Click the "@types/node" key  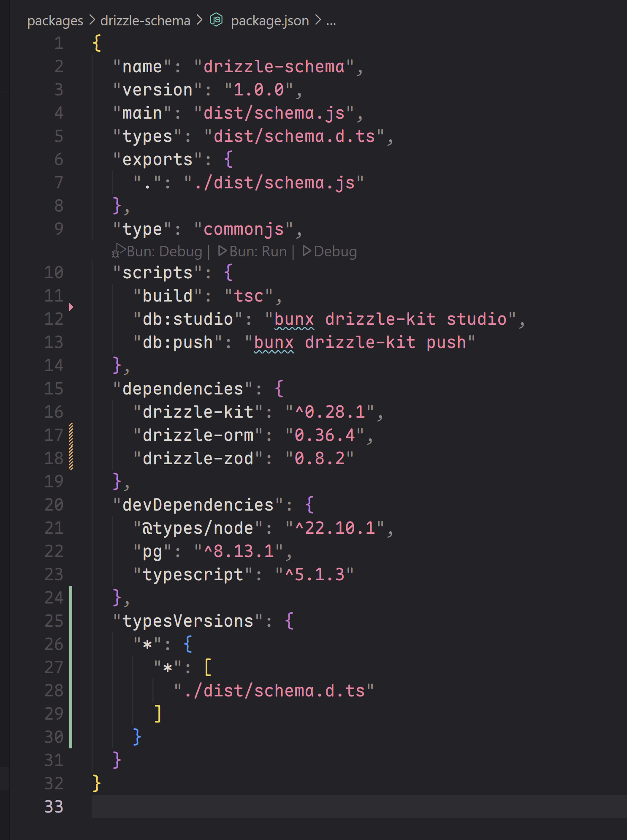198,528
